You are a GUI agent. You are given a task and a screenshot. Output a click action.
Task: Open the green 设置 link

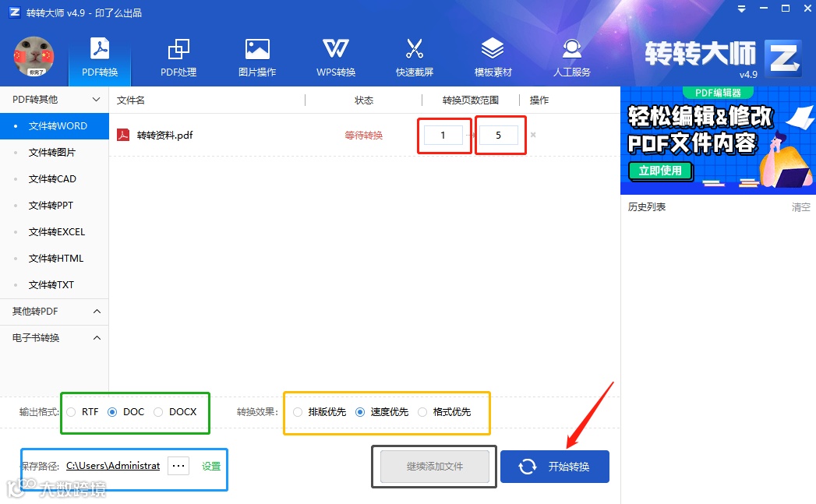[x=211, y=466]
